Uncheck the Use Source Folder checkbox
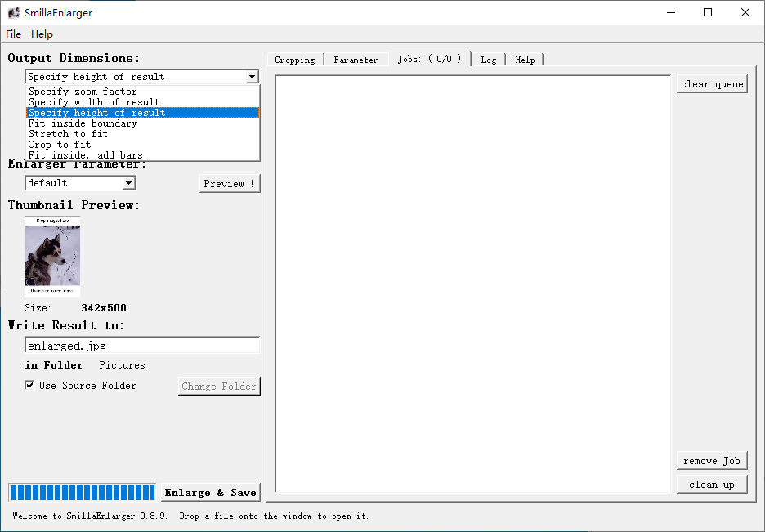 pos(30,386)
